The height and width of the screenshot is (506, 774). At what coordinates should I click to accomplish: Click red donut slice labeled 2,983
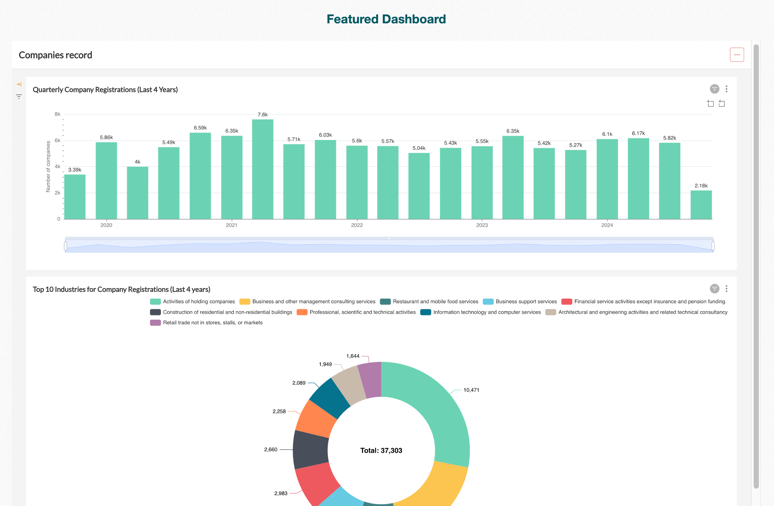(x=317, y=484)
